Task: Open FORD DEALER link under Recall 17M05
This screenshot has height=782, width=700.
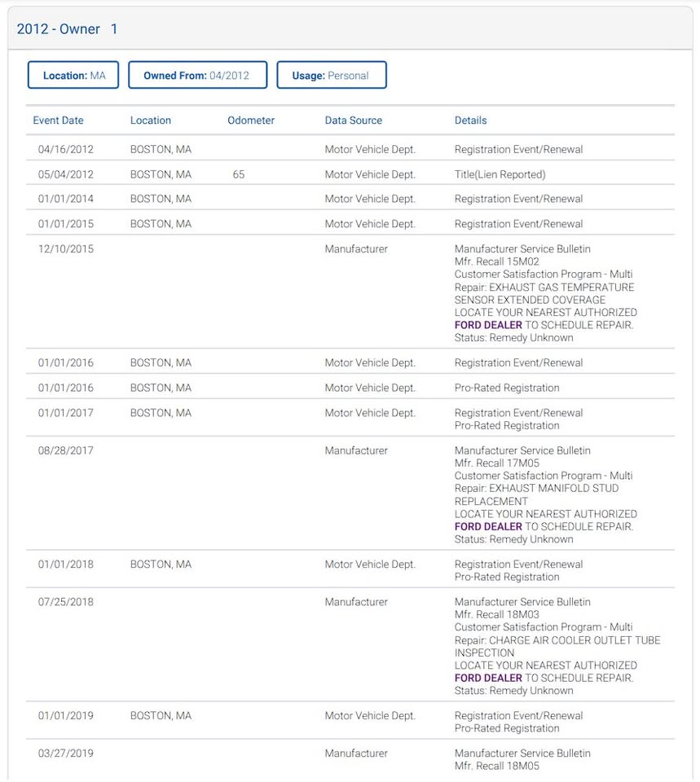Action: click(x=488, y=527)
